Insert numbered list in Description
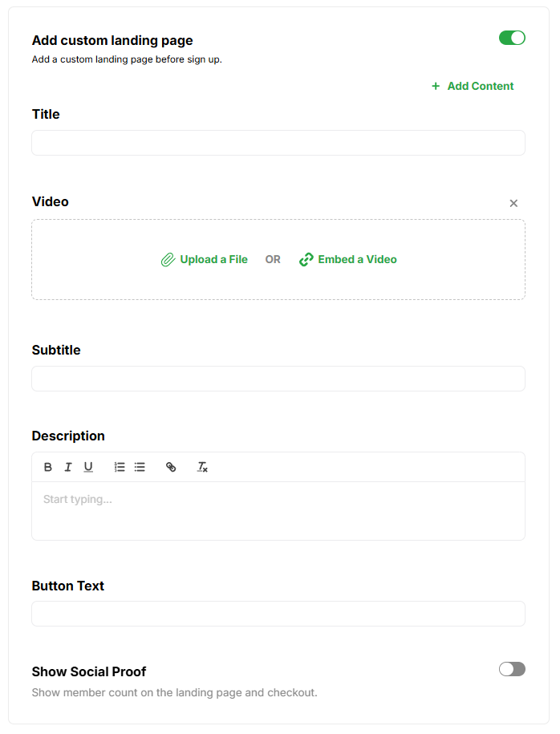 120,467
